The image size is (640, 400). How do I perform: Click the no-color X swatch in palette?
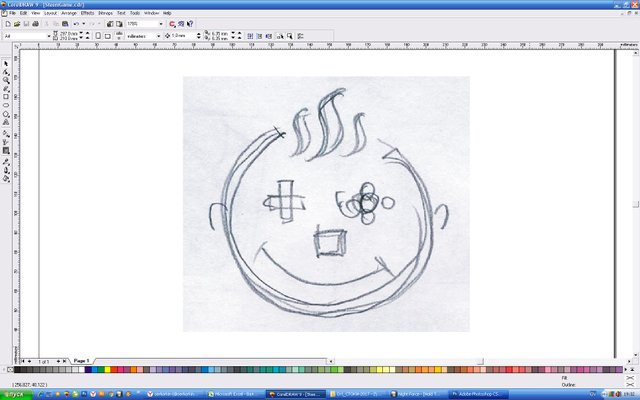coord(10,370)
